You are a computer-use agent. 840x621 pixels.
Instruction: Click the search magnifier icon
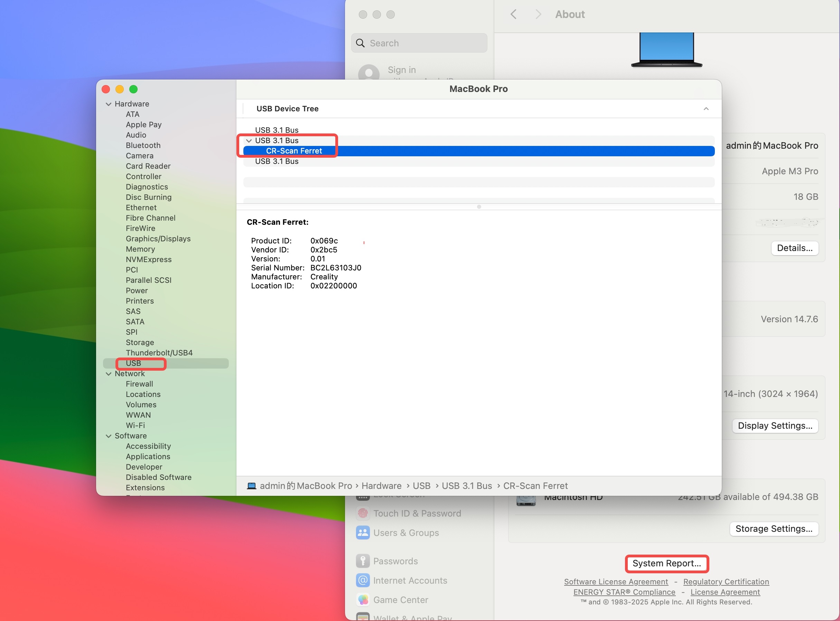point(360,43)
